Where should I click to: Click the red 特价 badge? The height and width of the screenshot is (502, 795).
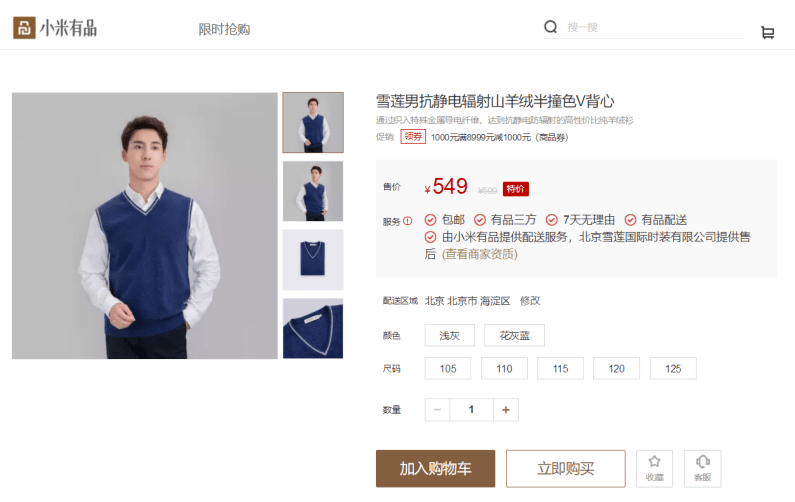coord(516,189)
